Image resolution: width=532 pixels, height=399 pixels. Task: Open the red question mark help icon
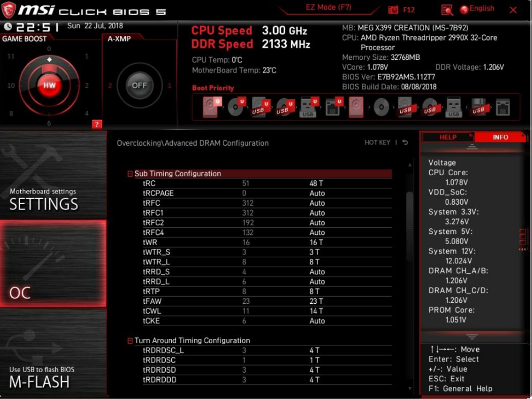pyautogui.click(x=97, y=125)
